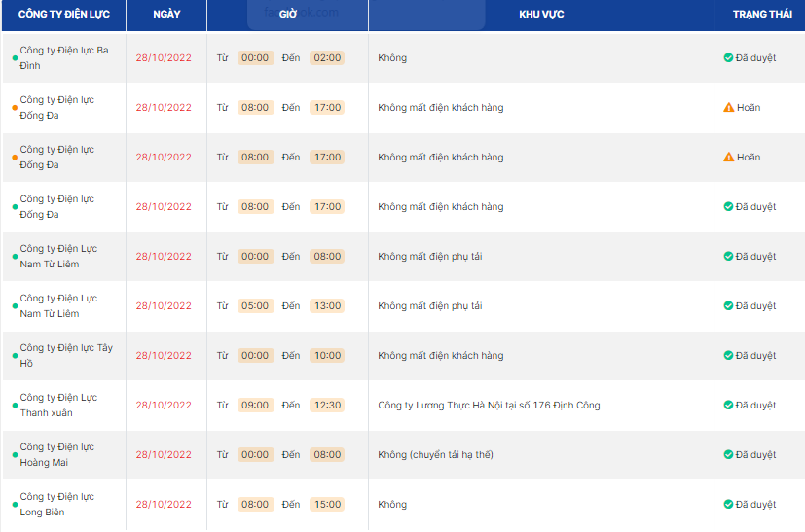Click approved check icon in Long Biên row
The width and height of the screenshot is (805, 532).
tap(728, 504)
